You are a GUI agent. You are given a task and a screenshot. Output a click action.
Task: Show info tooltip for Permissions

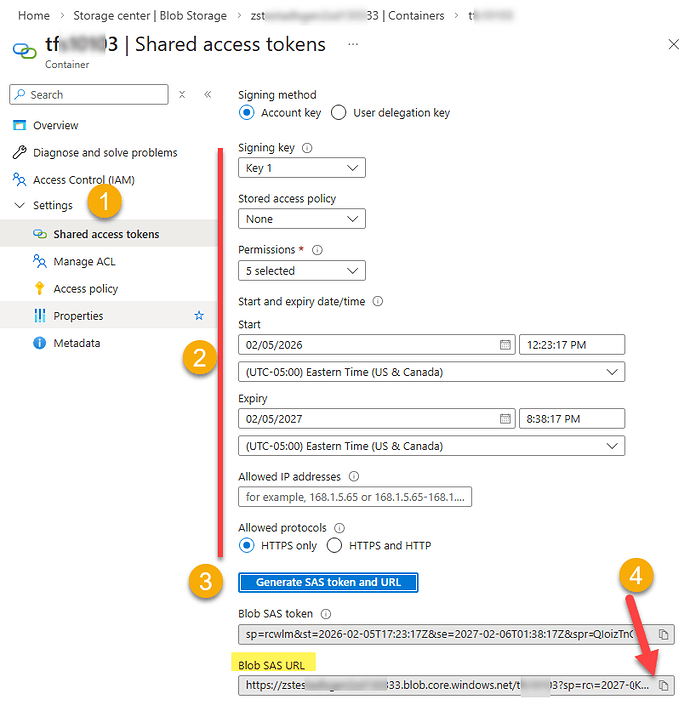point(317,250)
